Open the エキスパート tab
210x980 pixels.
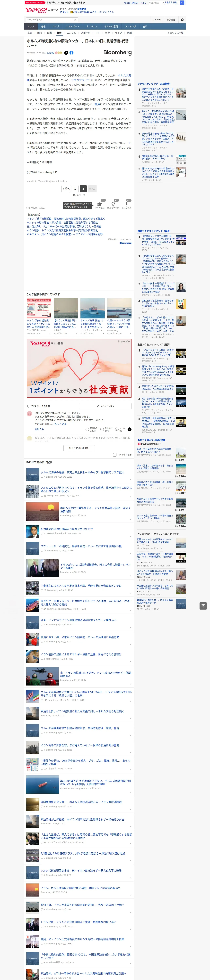[x=72, y=27]
